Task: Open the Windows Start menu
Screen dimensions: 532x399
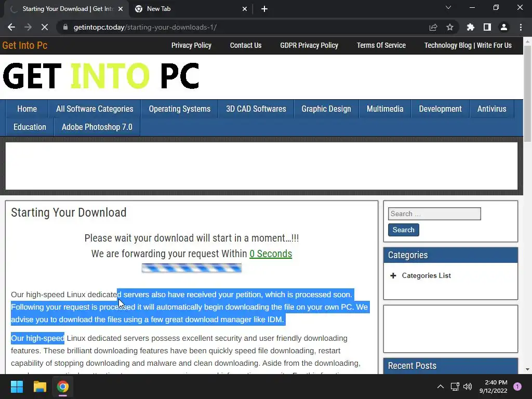Action: pyautogui.click(x=17, y=387)
